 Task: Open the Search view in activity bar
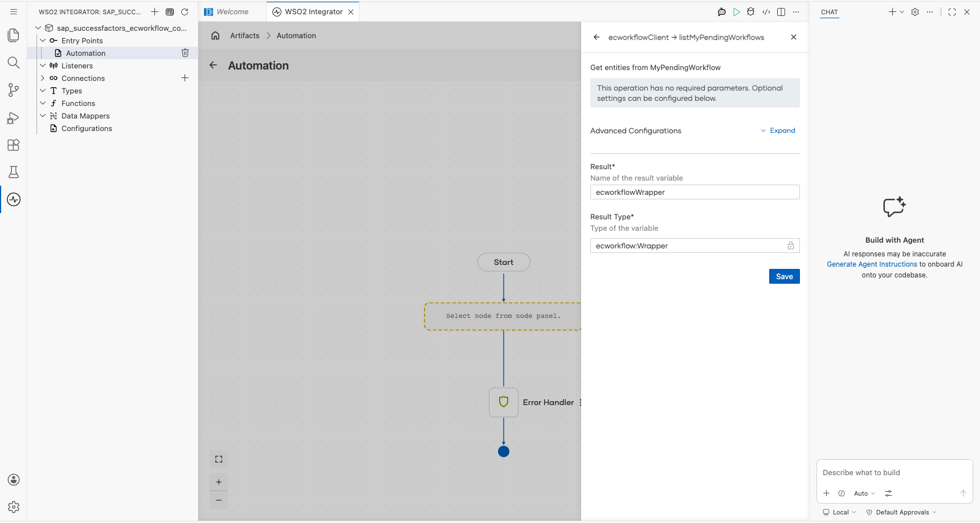(x=14, y=63)
